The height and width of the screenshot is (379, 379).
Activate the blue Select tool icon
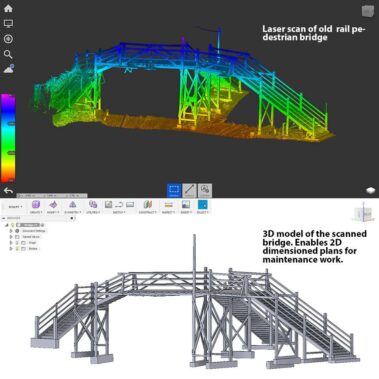pos(203,204)
